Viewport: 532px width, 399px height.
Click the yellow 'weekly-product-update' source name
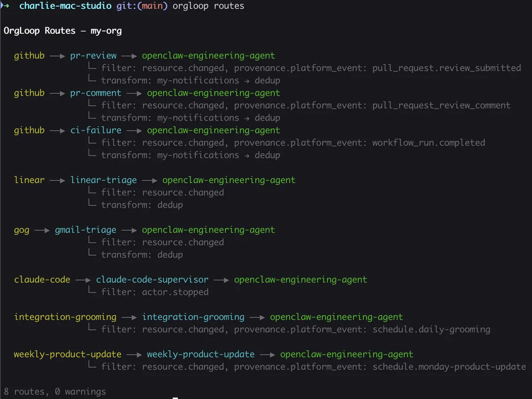tap(67, 354)
